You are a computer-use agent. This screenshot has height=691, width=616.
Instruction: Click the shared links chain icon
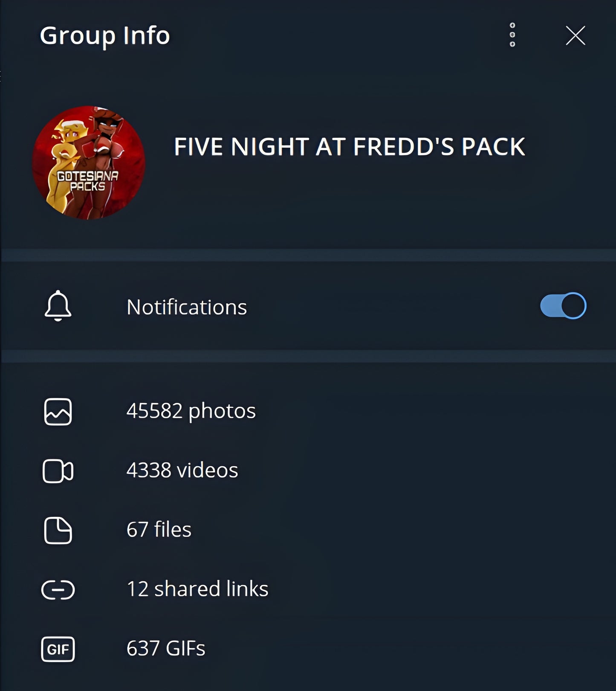pos(58,590)
